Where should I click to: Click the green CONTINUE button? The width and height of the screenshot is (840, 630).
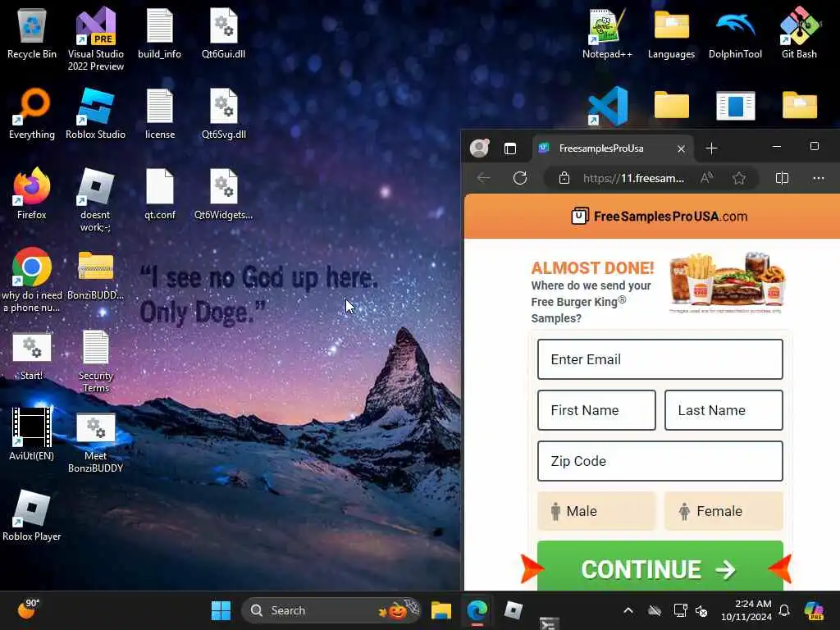click(660, 567)
